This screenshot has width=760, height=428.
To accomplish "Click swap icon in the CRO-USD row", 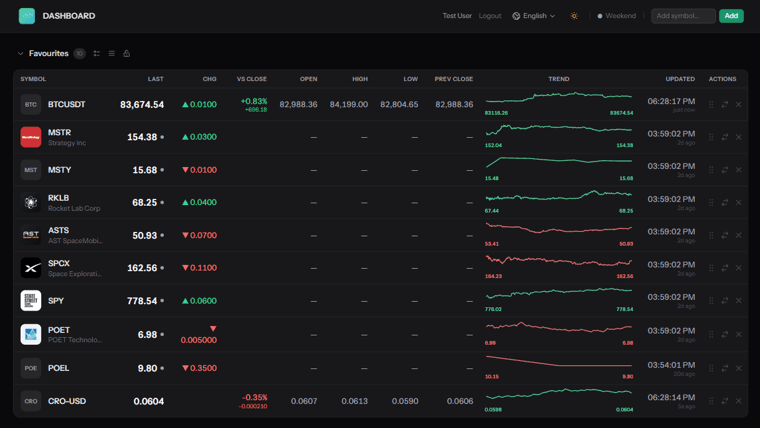I will pyautogui.click(x=725, y=401).
